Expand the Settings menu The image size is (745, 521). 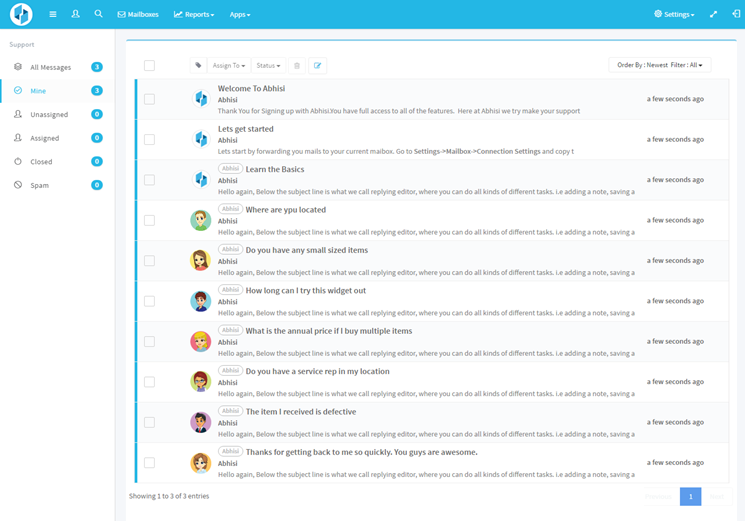(x=674, y=14)
